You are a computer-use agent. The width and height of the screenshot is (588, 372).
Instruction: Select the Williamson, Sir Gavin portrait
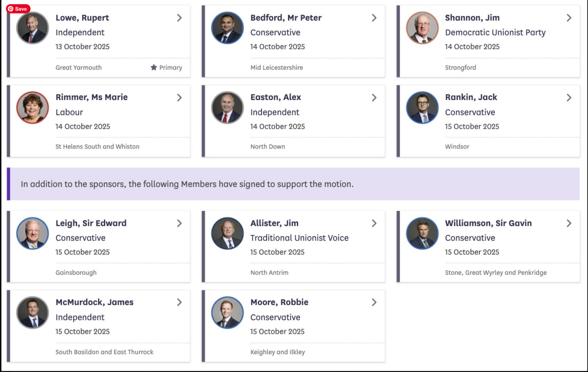click(x=422, y=233)
